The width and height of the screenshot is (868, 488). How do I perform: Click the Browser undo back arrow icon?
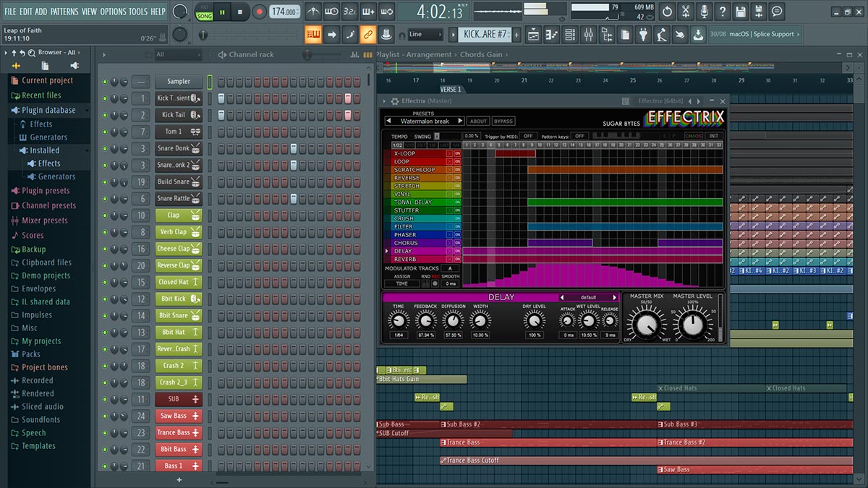tap(22, 53)
